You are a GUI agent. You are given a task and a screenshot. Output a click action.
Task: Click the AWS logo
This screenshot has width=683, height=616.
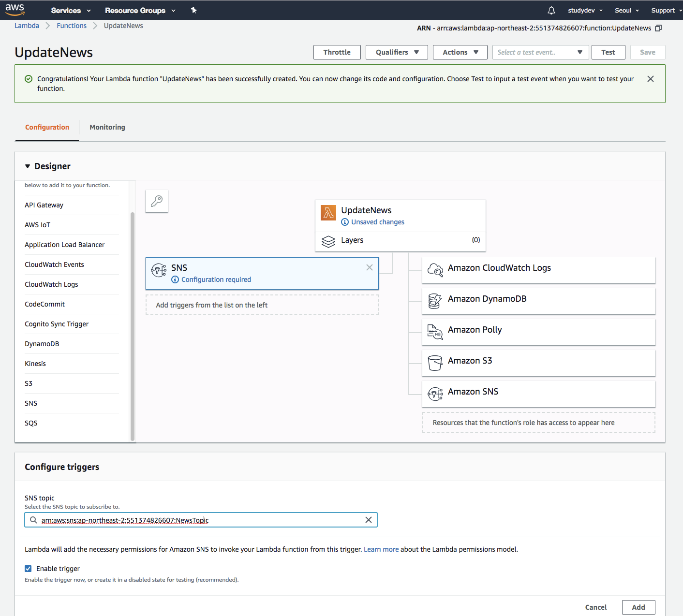[x=15, y=9]
